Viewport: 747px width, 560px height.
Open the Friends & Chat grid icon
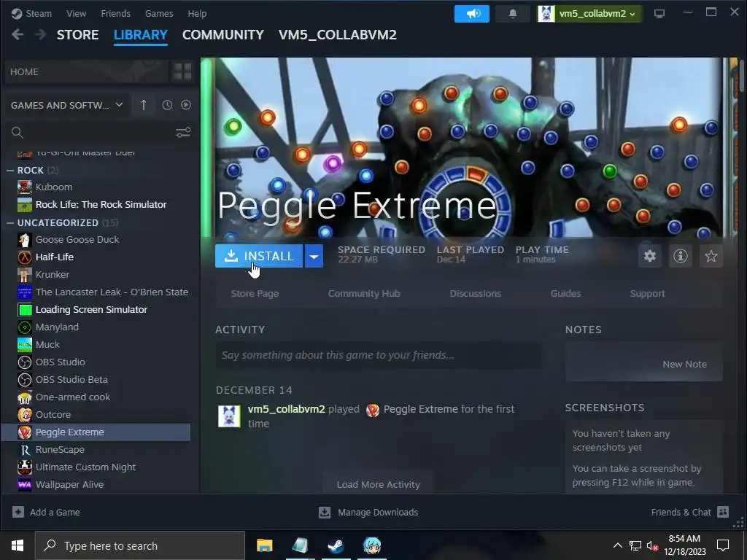click(723, 512)
